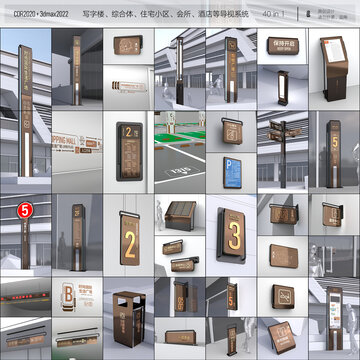This screenshot has width=360, height=360.
Task: Select the low monument sign on pavement
Action: (x=180, y=338)
